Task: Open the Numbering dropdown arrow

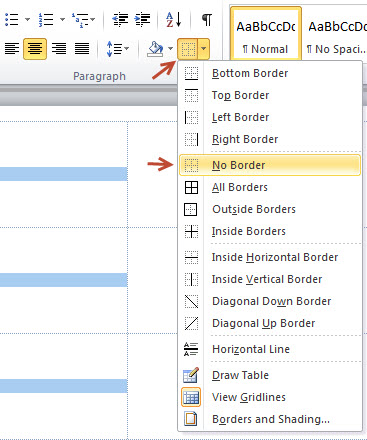Action: tap(62, 20)
